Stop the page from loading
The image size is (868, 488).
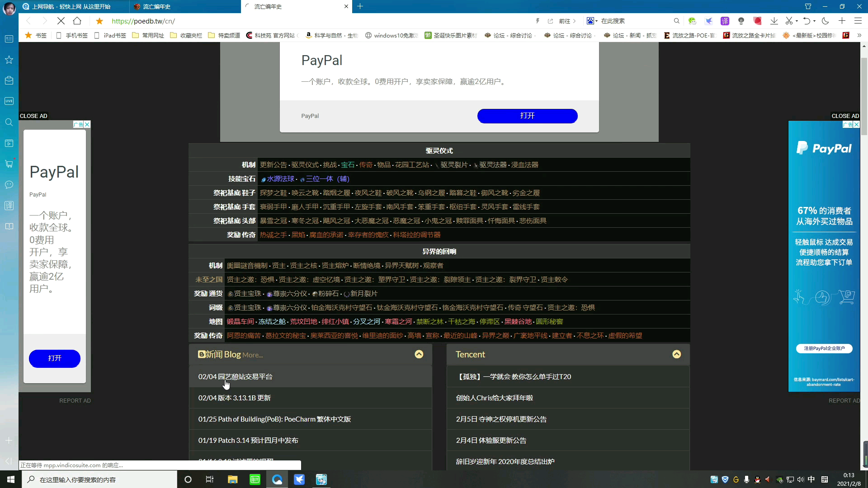click(61, 21)
